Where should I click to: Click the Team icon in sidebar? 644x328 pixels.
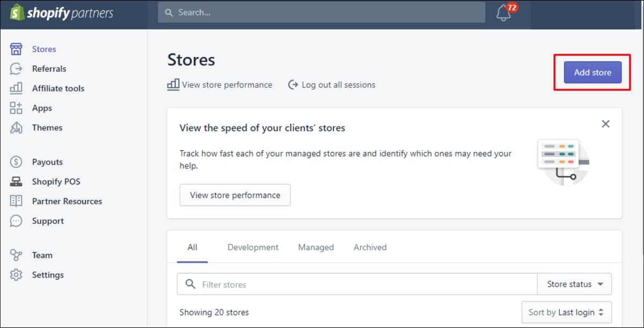[x=16, y=255]
